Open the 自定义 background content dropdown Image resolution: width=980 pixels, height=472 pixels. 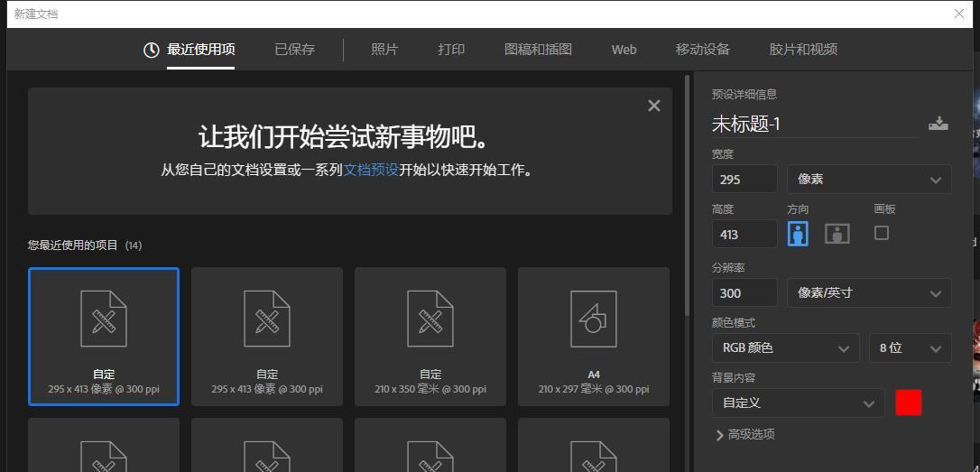click(798, 403)
